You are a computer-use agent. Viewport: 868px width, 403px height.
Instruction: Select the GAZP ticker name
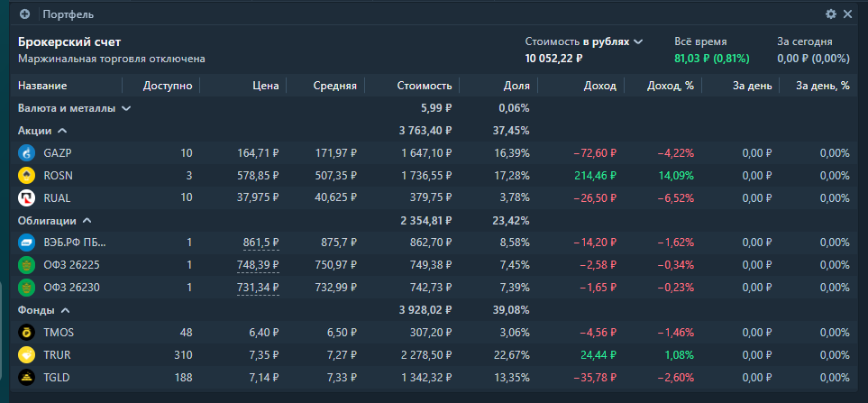58,153
